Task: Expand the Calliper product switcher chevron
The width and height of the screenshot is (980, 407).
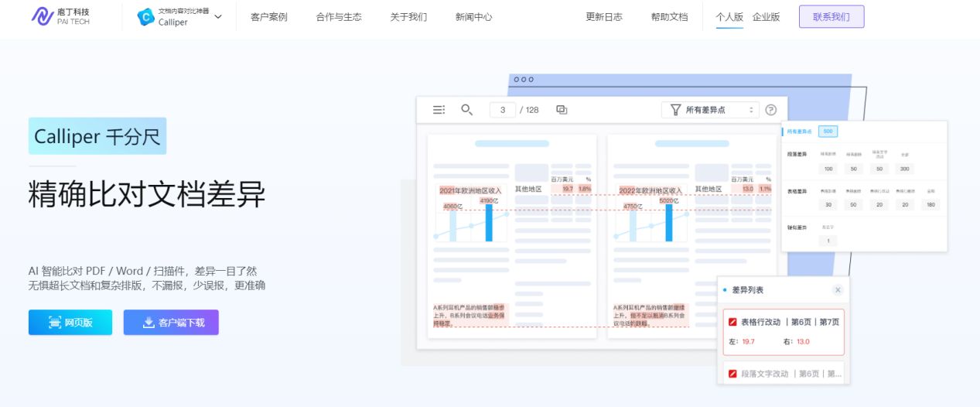Action: [218, 17]
